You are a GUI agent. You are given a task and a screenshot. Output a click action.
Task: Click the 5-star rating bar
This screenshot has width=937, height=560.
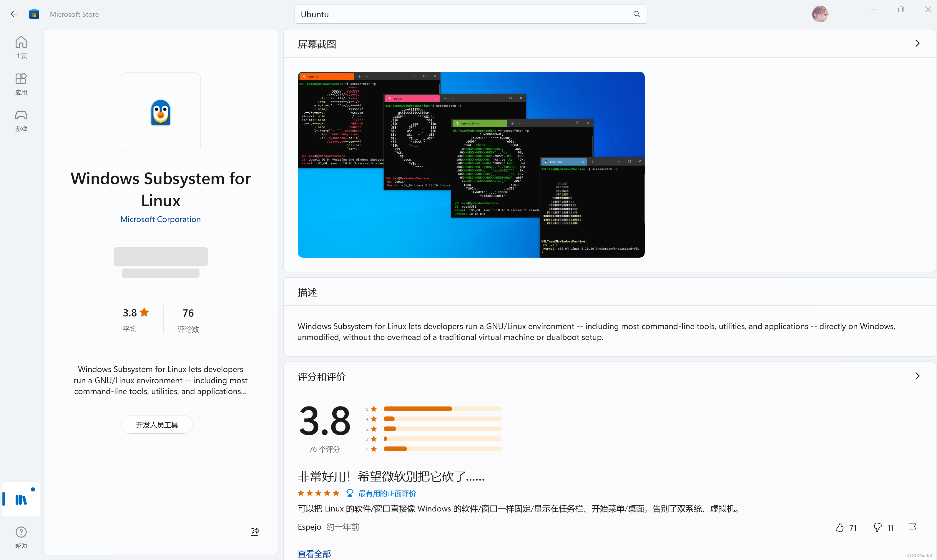[x=442, y=409]
